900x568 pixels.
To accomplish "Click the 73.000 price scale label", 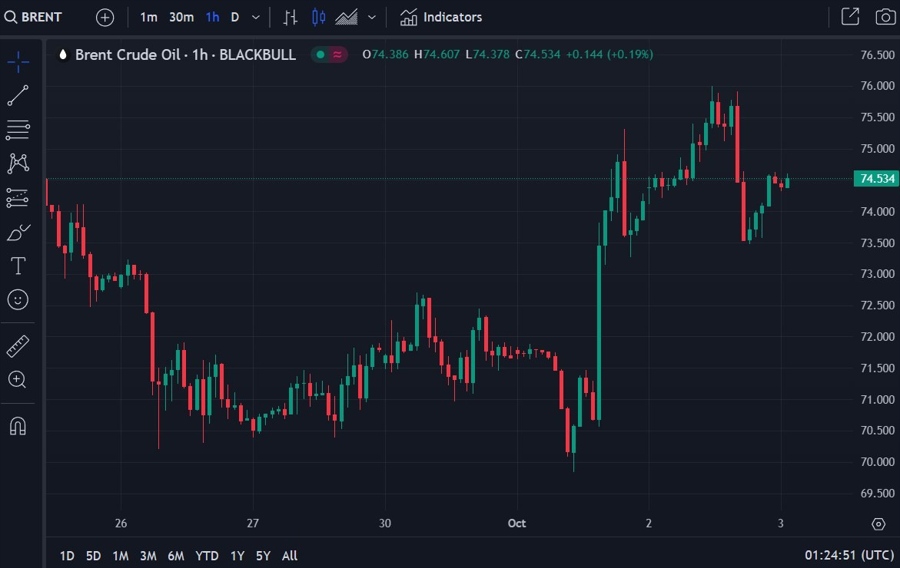I will pyautogui.click(x=877, y=274).
